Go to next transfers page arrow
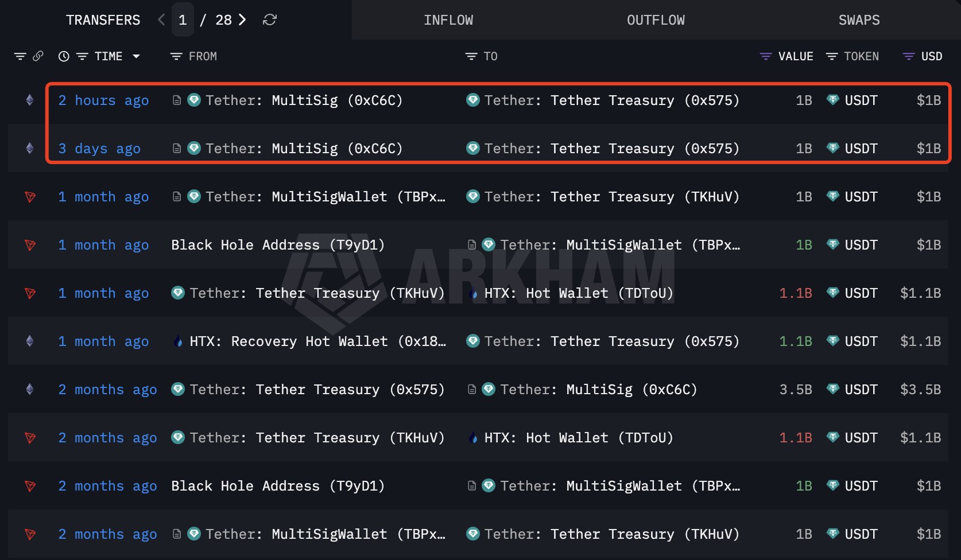Screen dimensions: 961x560 242,20
